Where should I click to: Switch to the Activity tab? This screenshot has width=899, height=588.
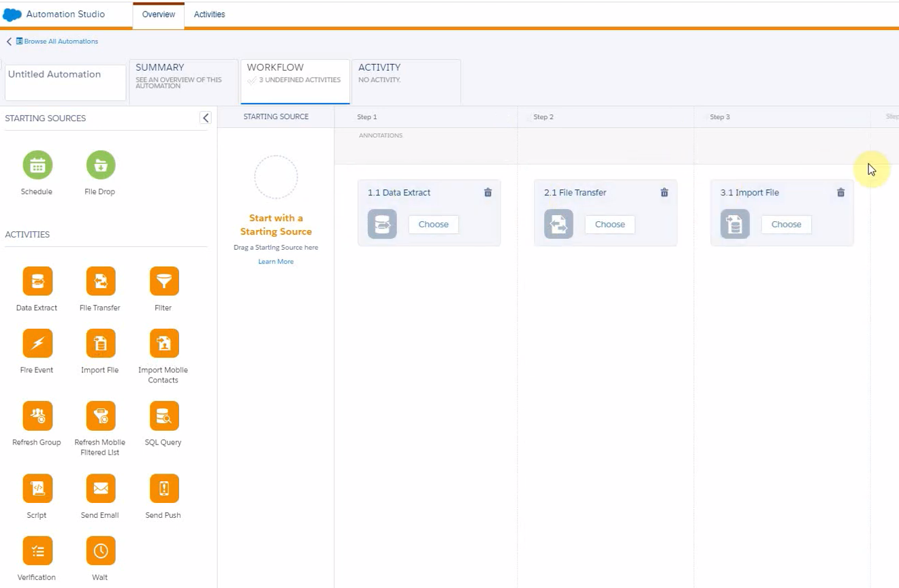(406, 82)
